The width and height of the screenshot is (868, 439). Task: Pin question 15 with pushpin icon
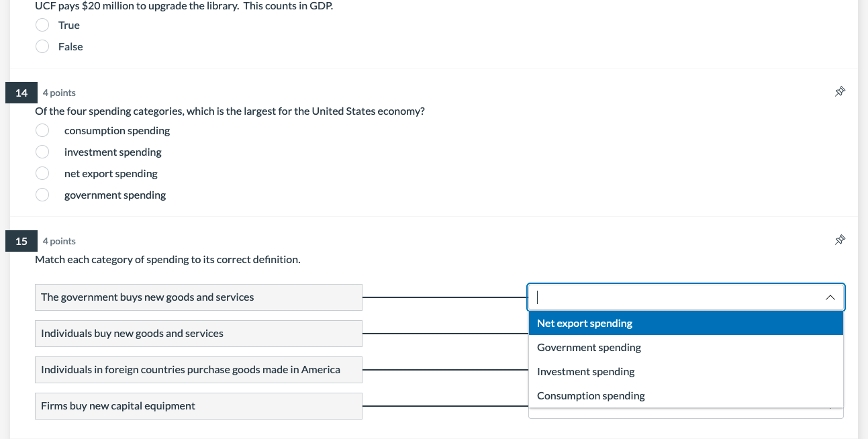click(839, 240)
